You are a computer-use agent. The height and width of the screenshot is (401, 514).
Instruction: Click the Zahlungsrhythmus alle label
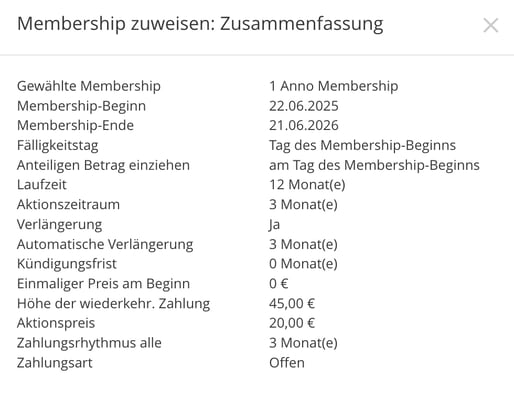click(x=89, y=343)
